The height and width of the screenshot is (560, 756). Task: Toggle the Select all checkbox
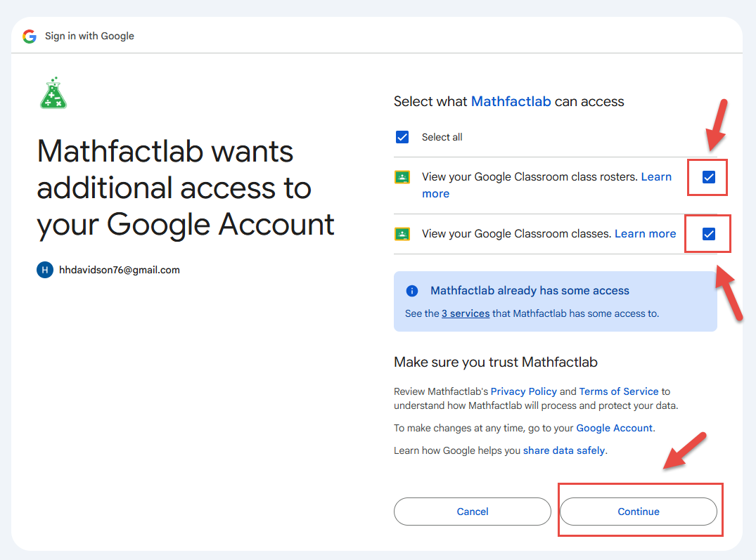pos(402,137)
